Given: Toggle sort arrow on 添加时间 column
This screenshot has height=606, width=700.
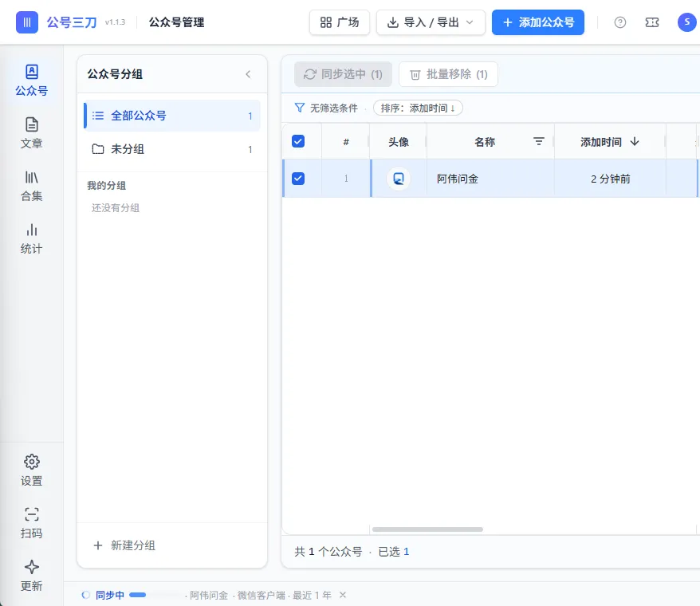Looking at the screenshot, I should coord(635,142).
